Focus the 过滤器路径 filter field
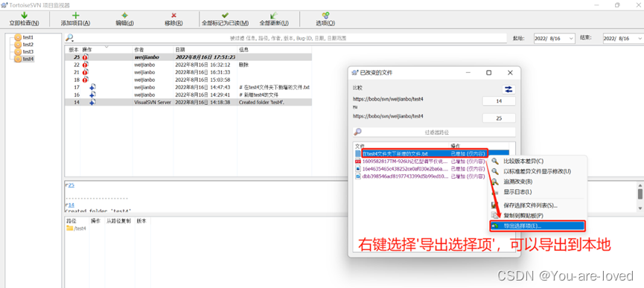The width and height of the screenshot is (644, 288). [434, 132]
